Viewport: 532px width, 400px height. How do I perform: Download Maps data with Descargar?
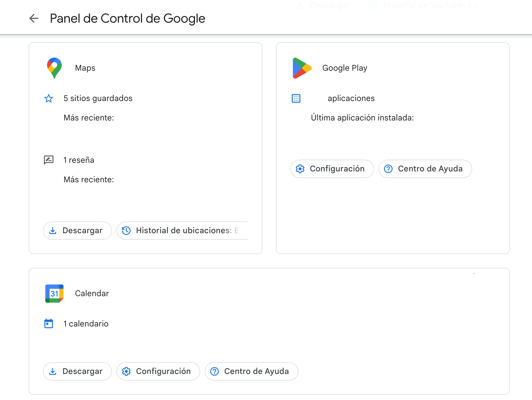[77, 231]
